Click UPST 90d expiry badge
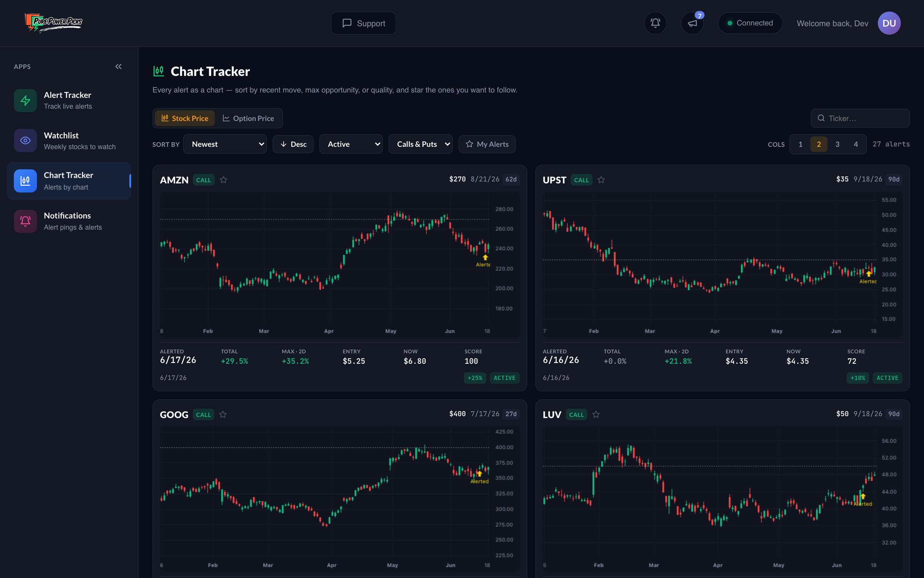This screenshot has width=924, height=578. [894, 179]
